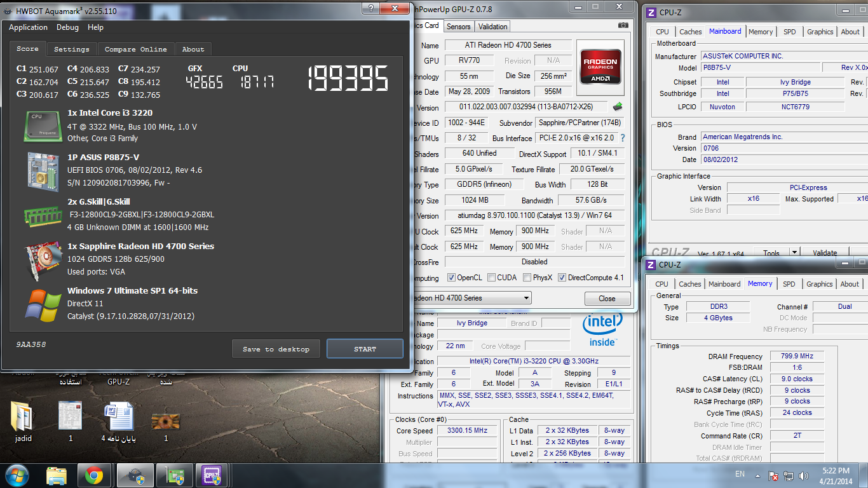
Task: Switch to Aquamark via its taskbar icon
Action: click(x=135, y=475)
